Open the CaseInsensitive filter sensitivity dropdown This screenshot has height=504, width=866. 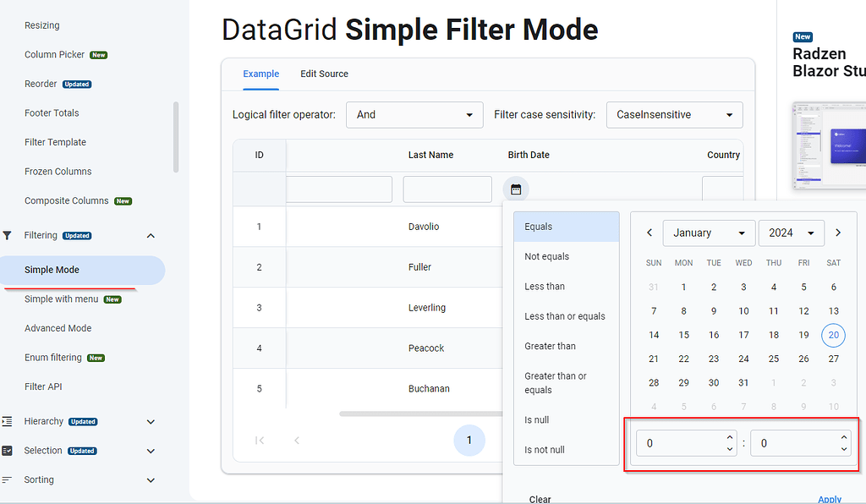[674, 114]
